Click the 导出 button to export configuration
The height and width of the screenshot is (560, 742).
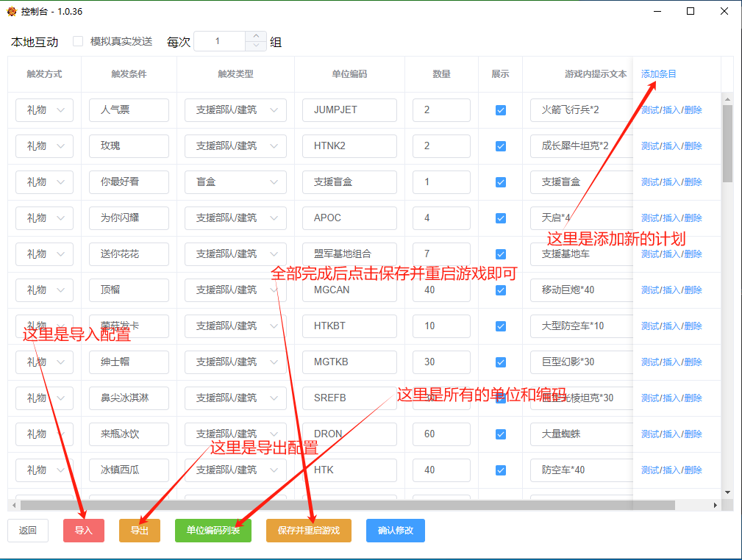(x=139, y=530)
